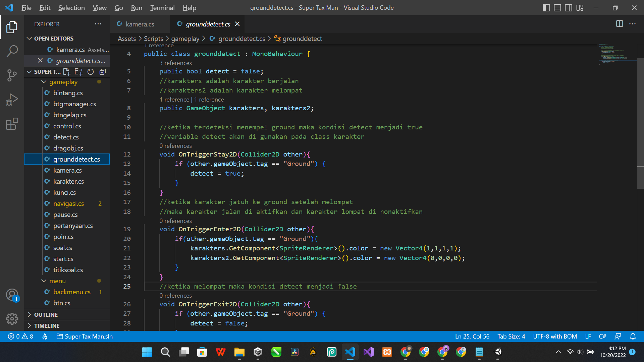Click errors and warnings status indicator
The image size is (644, 362).
pyautogui.click(x=21, y=336)
